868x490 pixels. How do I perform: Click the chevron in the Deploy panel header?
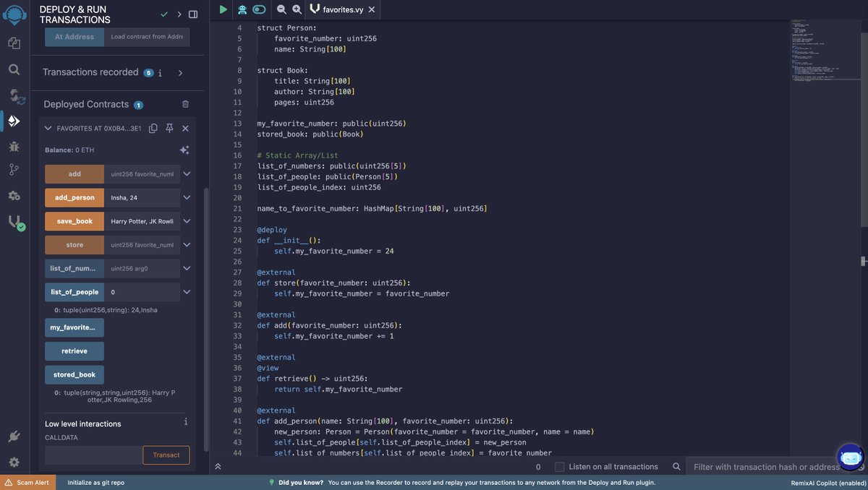(180, 14)
